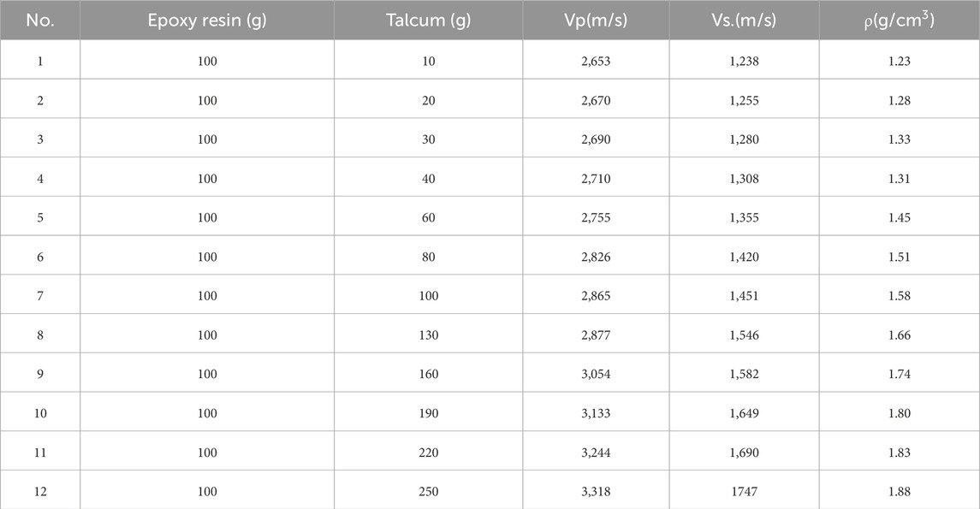The height and width of the screenshot is (509, 980).
Task: Click density value 1.83 in row 11
Action: 900,453
